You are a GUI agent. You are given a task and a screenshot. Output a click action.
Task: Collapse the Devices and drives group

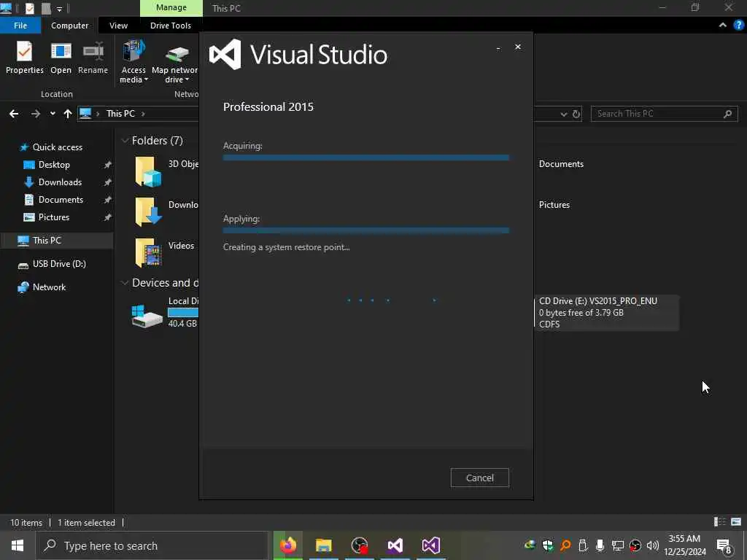pyautogui.click(x=125, y=283)
